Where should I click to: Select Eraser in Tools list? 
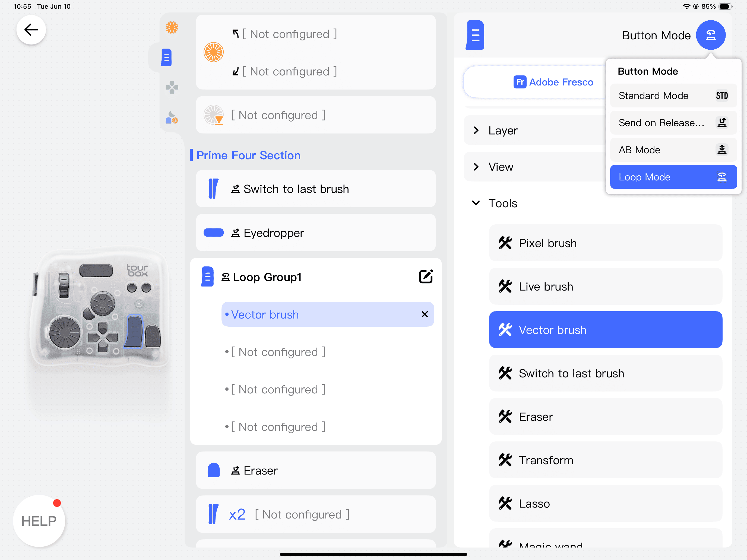[606, 417]
